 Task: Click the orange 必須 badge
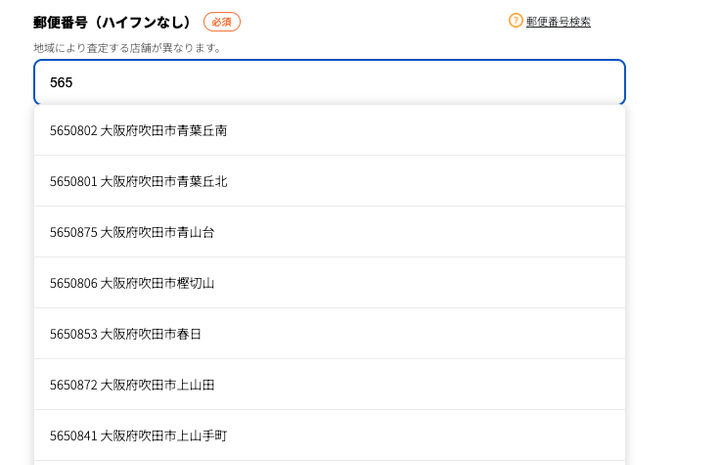(x=222, y=22)
